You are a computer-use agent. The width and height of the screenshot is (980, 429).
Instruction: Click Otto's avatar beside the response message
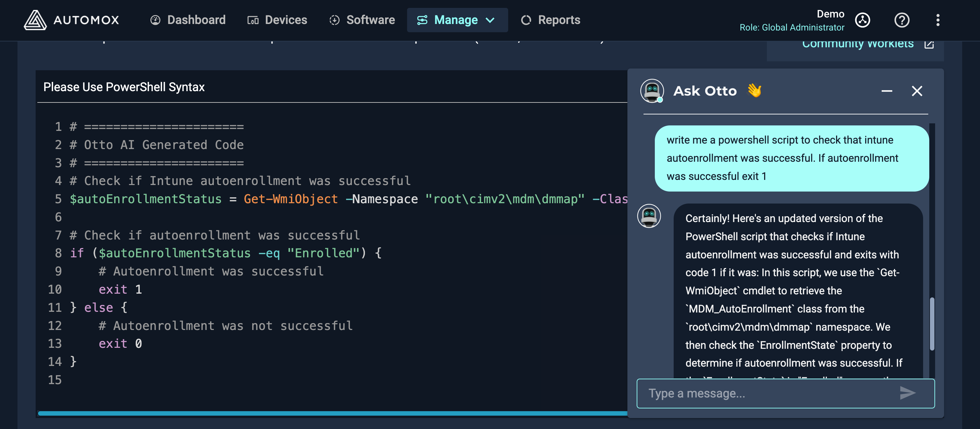649,216
